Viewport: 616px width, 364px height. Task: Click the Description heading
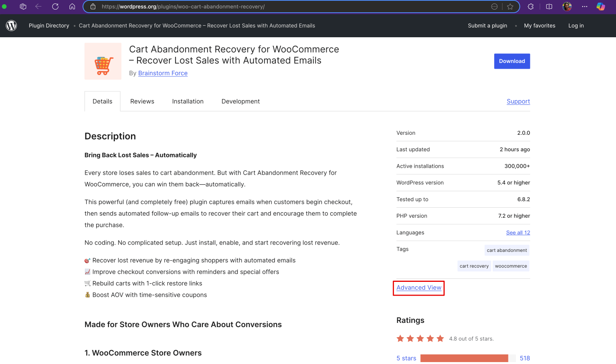110,136
